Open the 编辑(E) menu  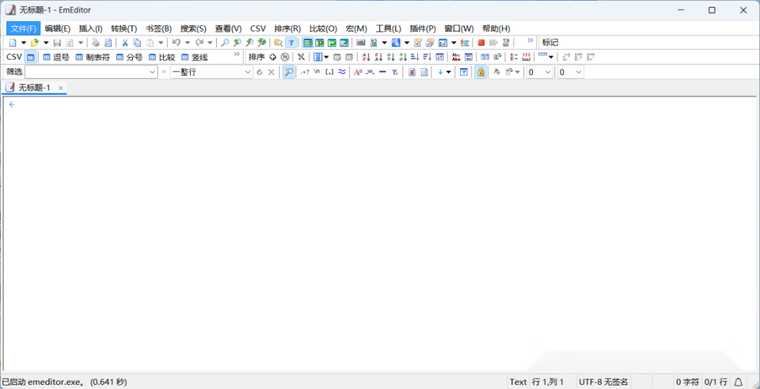58,29
